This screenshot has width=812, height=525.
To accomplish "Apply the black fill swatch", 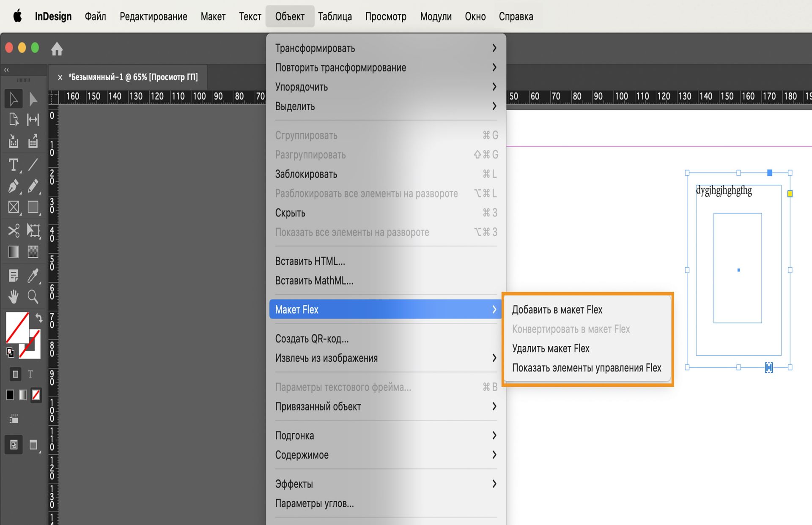I will [10, 395].
